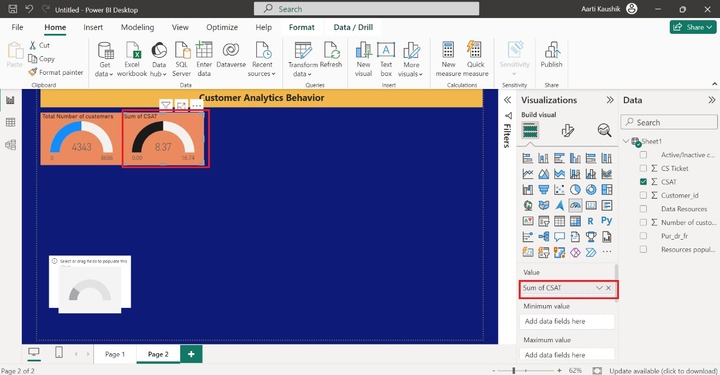Open Report view in left sidebar
Screen dimensions: 720x375
(x=10, y=100)
